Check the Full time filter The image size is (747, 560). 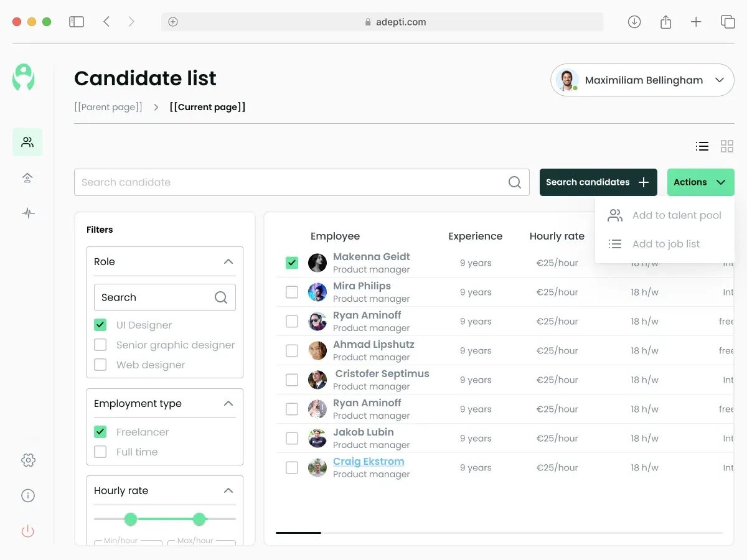pyautogui.click(x=100, y=452)
